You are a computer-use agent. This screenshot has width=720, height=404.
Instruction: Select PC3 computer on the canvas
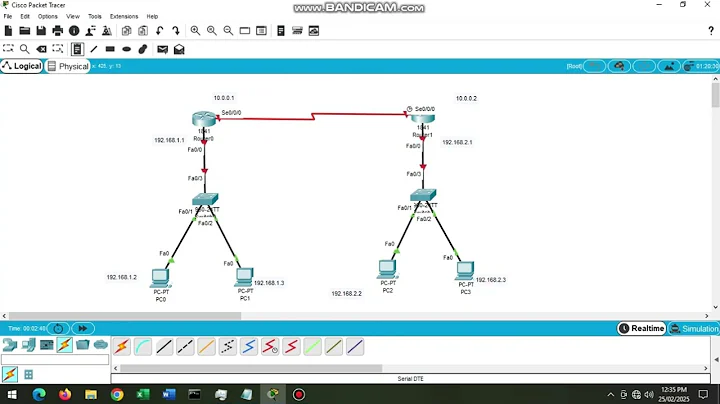(x=465, y=270)
